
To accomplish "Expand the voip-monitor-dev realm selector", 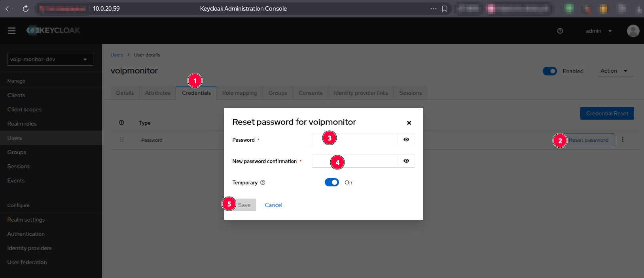I will (x=50, y=59).
